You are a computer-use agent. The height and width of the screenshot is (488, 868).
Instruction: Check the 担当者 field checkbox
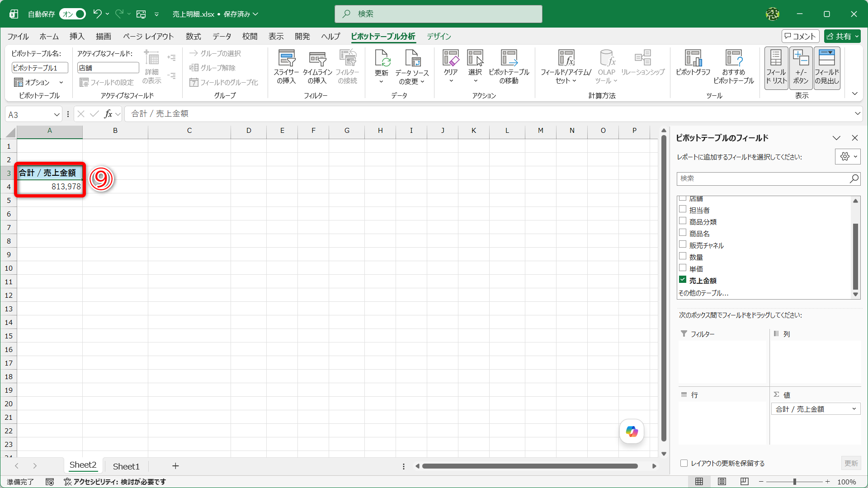(683, 209)
